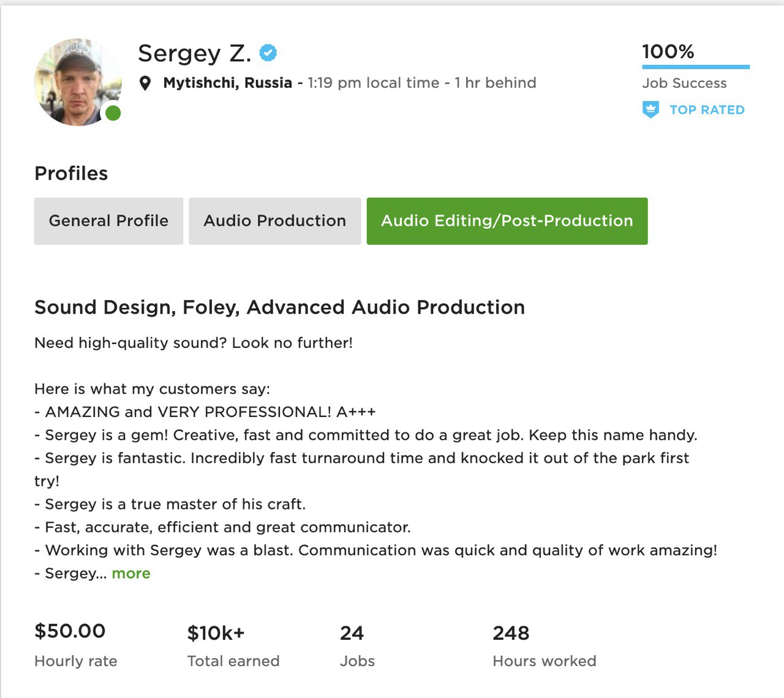Select the Audio Production profile tab

click(x=275, y=221)
